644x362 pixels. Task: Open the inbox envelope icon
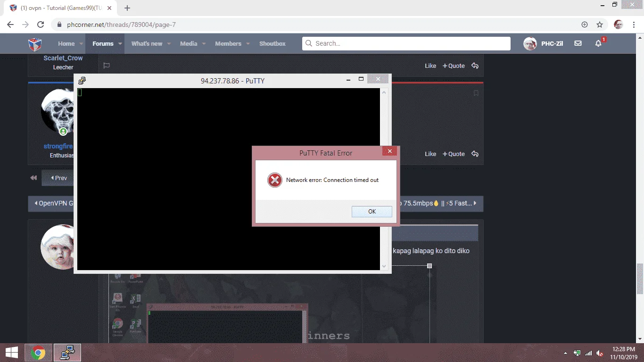click(x=578, y=43)
